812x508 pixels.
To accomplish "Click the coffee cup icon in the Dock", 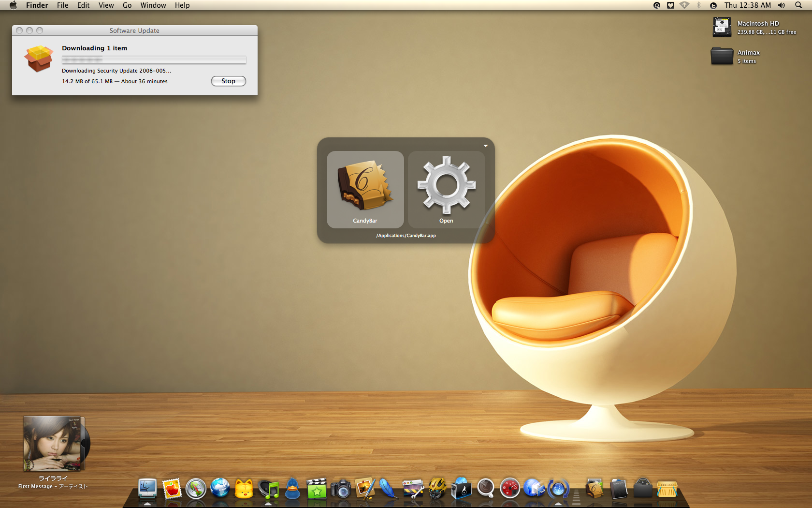I will point(486,489).
